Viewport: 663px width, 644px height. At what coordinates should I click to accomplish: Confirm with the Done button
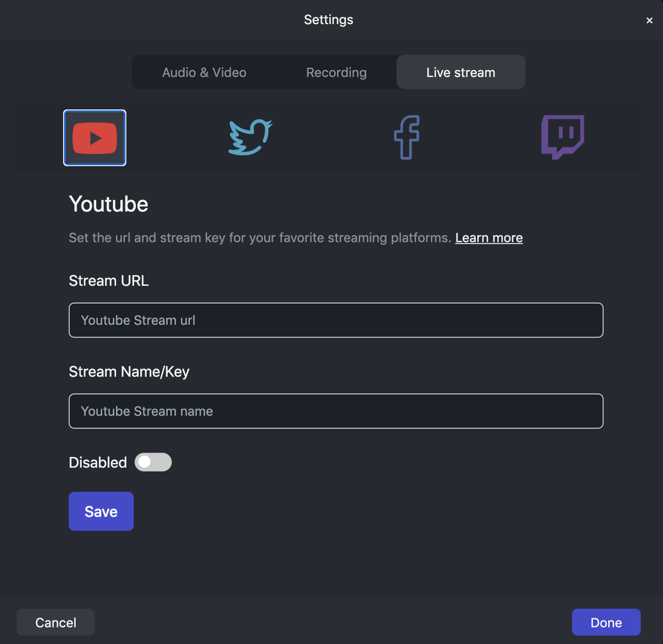pyautogui.click(x=606, y=622)
